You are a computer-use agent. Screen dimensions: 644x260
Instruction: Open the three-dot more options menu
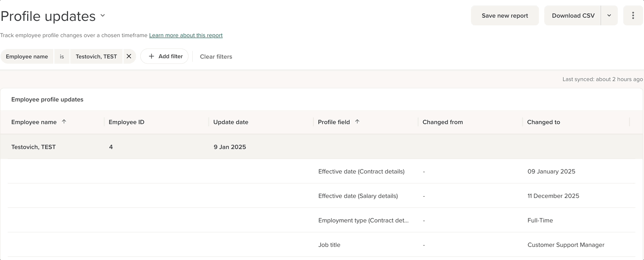point(633,15)
